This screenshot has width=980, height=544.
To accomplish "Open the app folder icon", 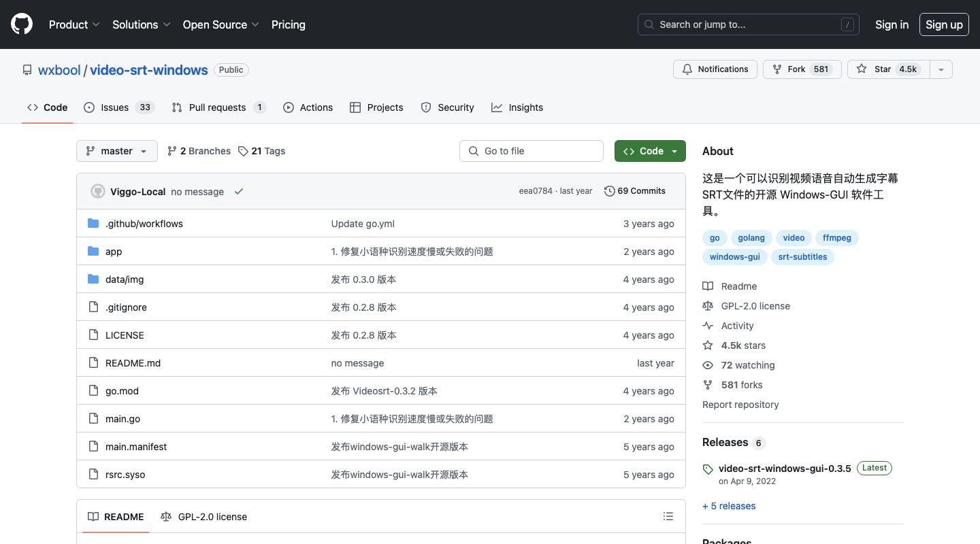I will click(x=93, y=252).
